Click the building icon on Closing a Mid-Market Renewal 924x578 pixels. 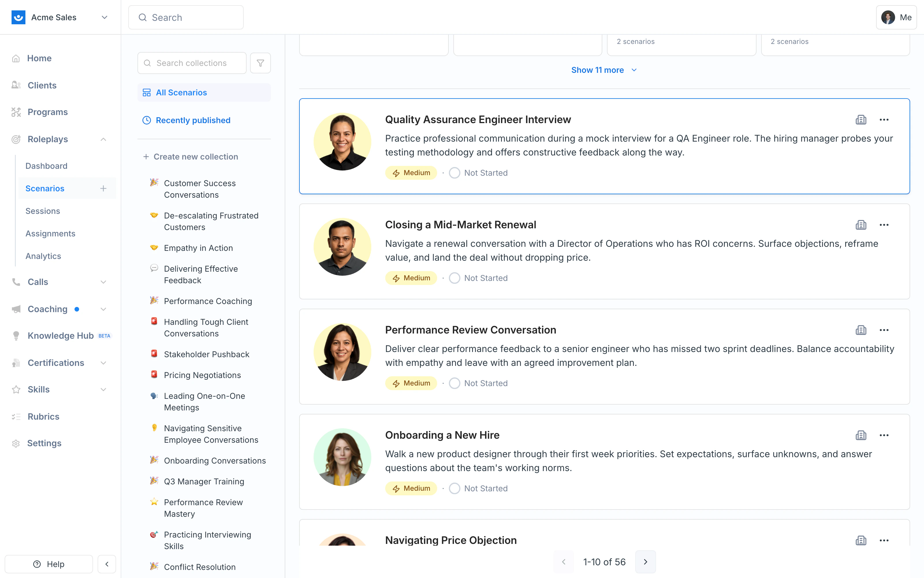pos(861,225)
